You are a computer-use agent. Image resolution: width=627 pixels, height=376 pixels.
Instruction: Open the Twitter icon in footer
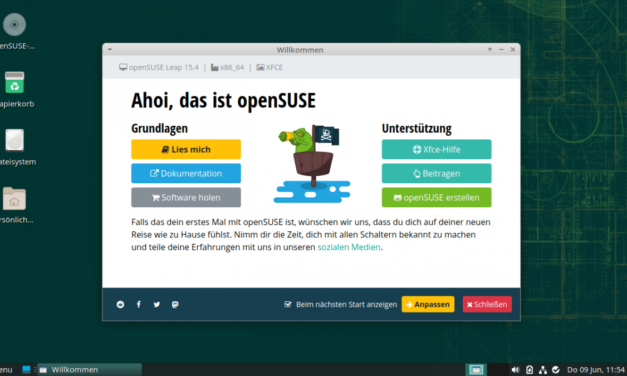point(157,304)
